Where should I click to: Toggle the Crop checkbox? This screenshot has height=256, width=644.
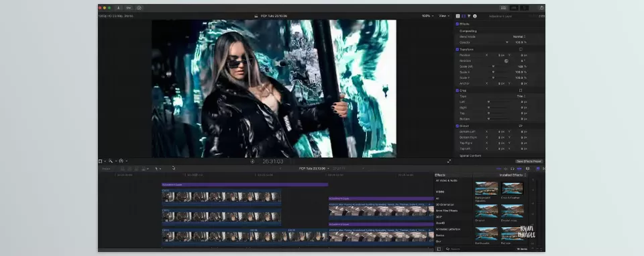pyautogui.click(x=457, y=91)
